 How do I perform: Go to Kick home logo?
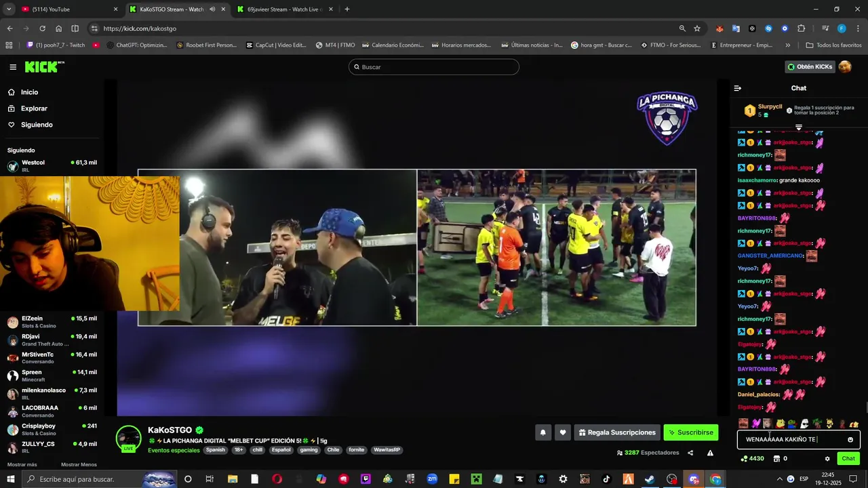tap(44, 66)
